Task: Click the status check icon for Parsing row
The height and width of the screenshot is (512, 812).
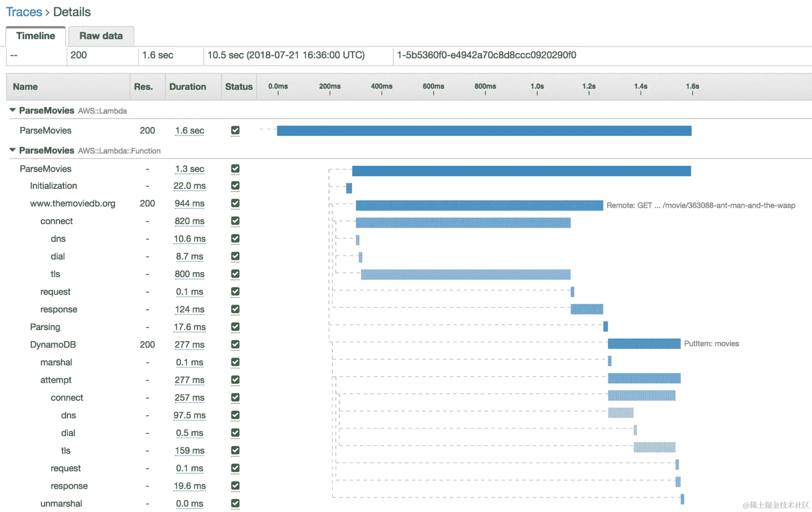Action: point(235,327)
